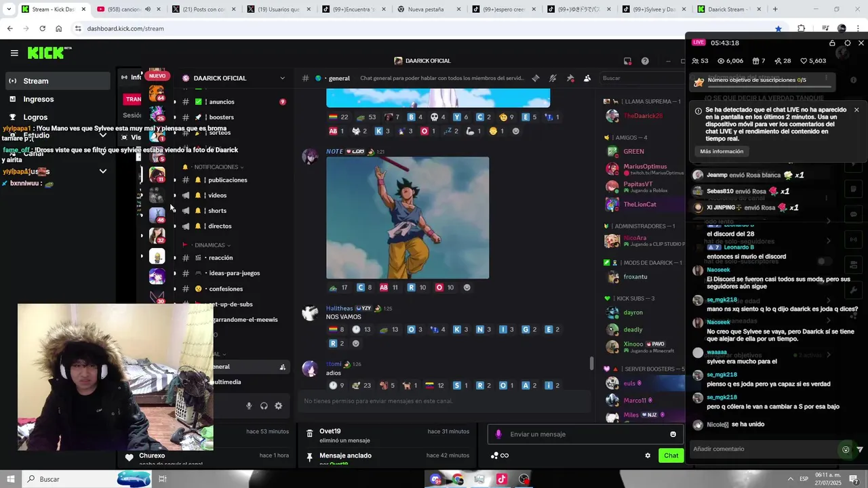The width and height of the screenshot is (868, 488).
Task: Collapse the NOTIFICACIONES category
Action: click(x=217, y=167)
